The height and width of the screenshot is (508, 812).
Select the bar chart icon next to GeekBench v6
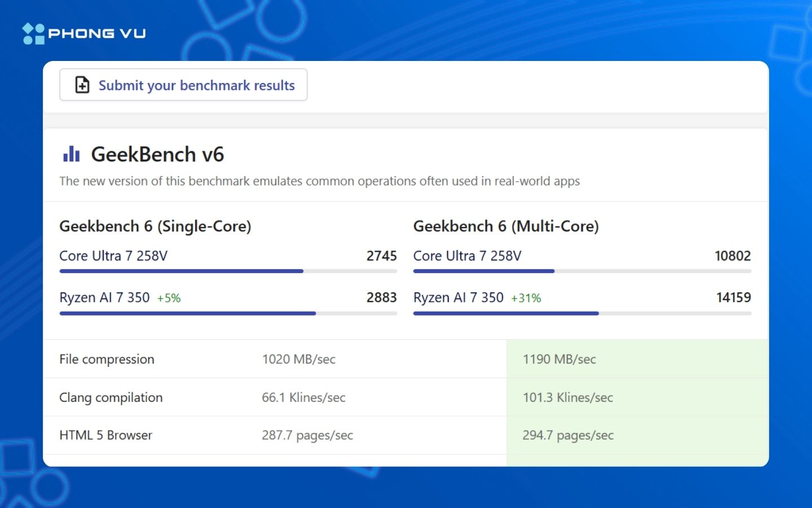click(72, 154)
